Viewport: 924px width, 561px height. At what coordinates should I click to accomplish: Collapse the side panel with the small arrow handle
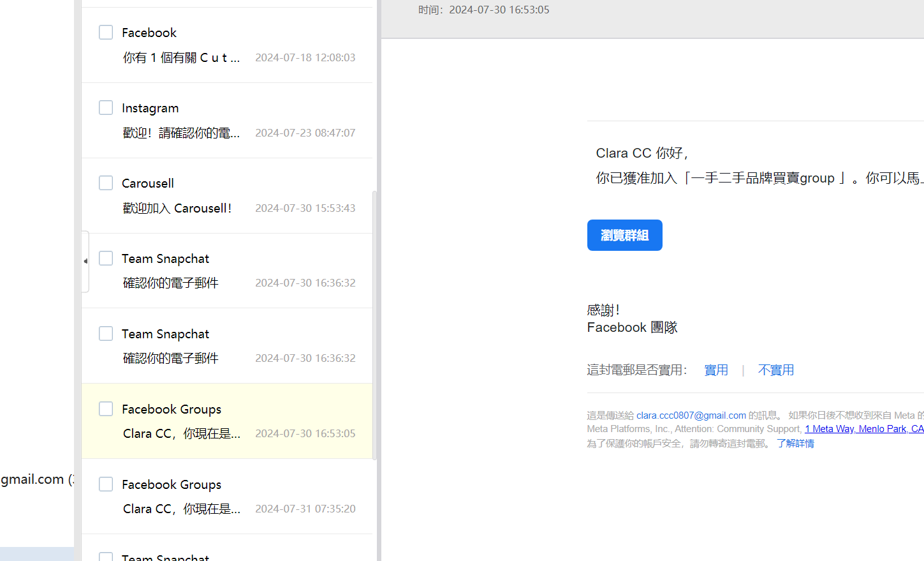pos(85,261)
